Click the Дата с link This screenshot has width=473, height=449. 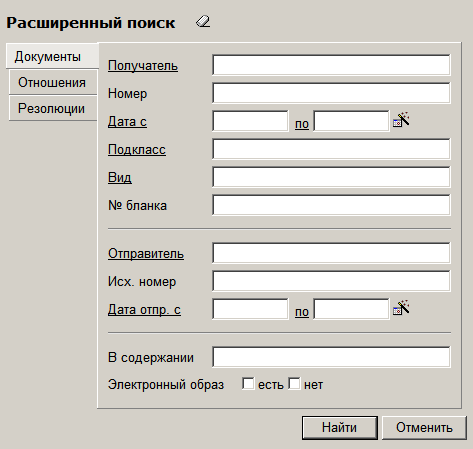(x=127, y=121)
